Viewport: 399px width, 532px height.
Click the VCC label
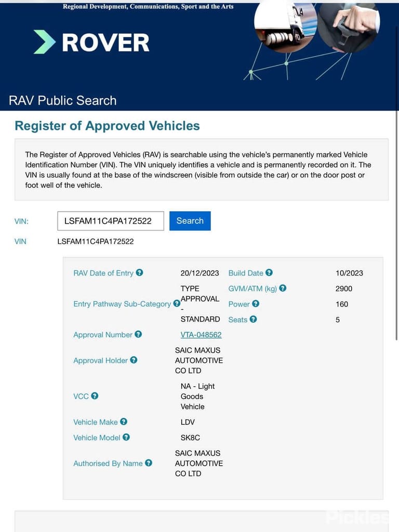pyautogui.click(x=81, y=397)
